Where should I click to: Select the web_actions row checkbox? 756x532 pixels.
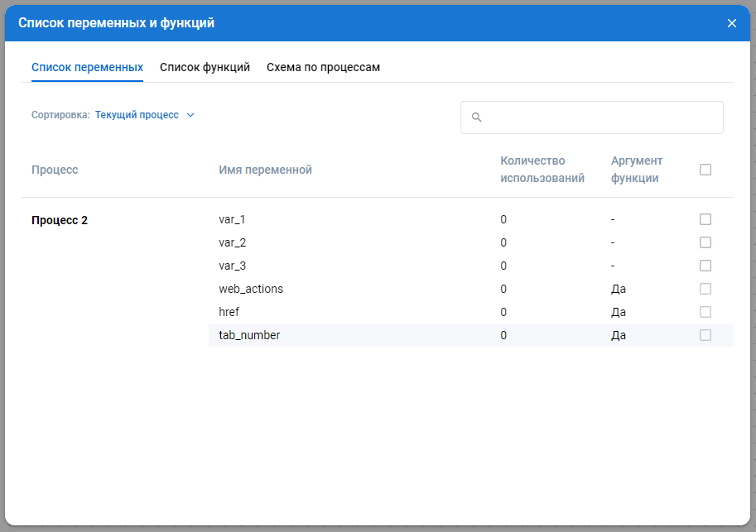click(705, 289)
